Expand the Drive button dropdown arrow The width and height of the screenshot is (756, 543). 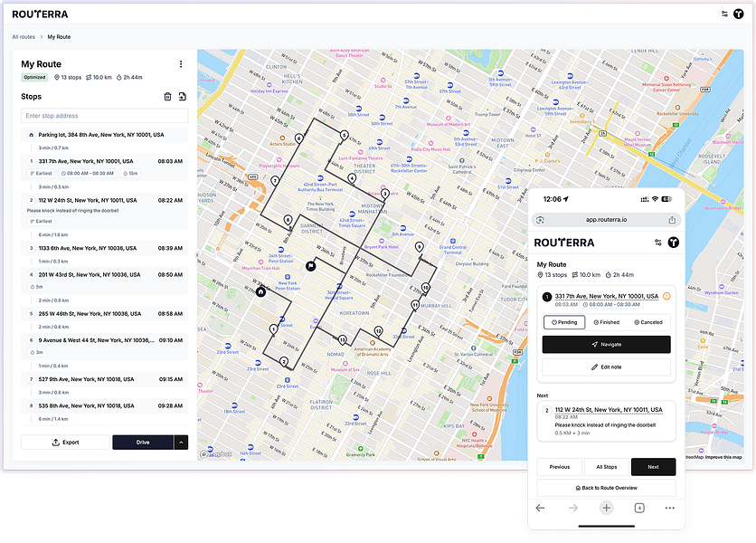coord(181,443)
